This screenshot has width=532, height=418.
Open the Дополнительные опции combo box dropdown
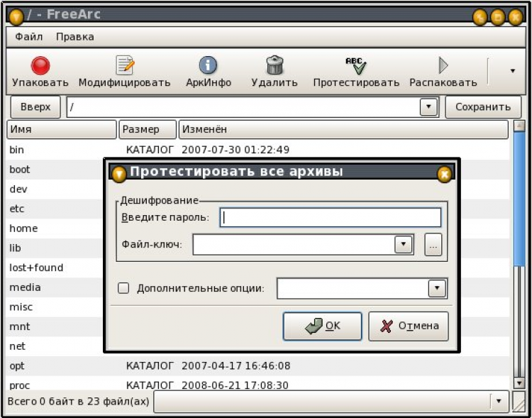click(436, 288)
